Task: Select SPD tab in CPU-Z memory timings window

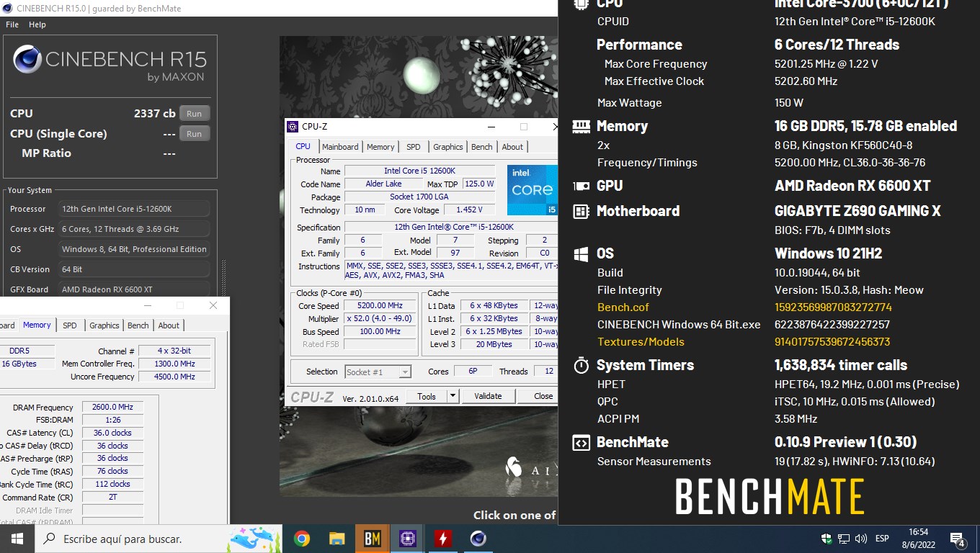Action: tap(70, 325)
